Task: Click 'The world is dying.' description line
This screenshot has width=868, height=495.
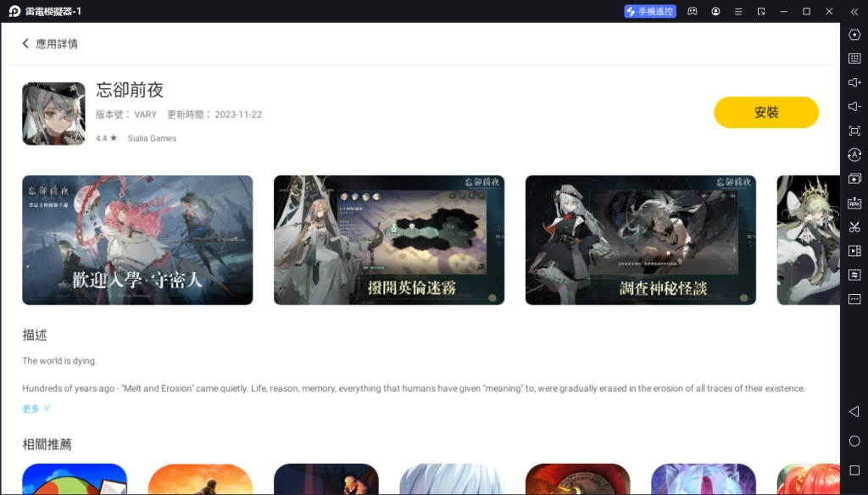Action: (x=60, y=361)
